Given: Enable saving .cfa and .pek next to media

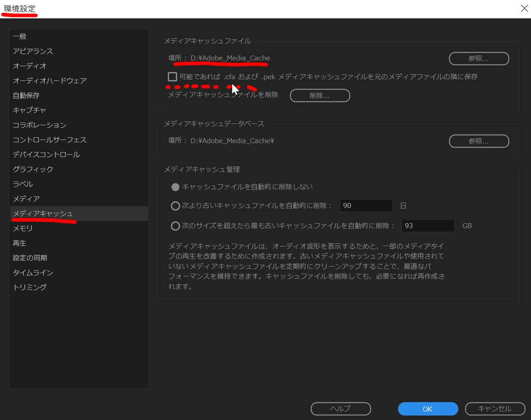Looking at the screenshot, I should [x=172, y=77].
